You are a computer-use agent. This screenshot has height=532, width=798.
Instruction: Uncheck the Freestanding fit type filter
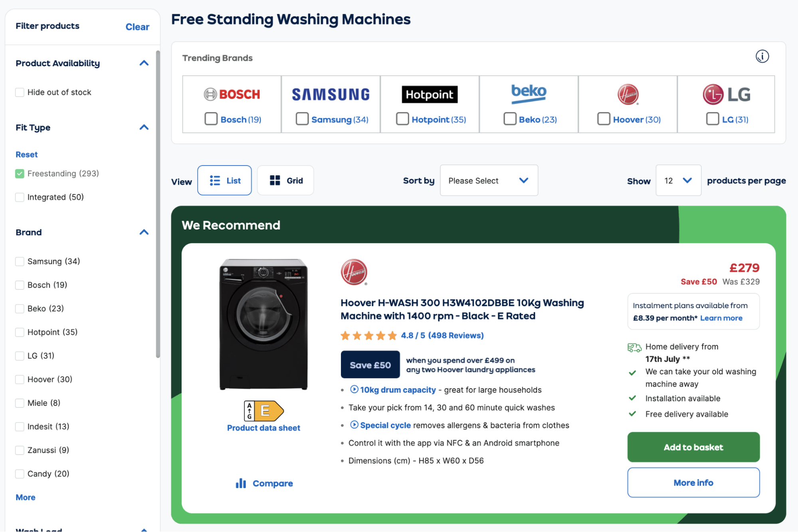(x=20, y=174)
